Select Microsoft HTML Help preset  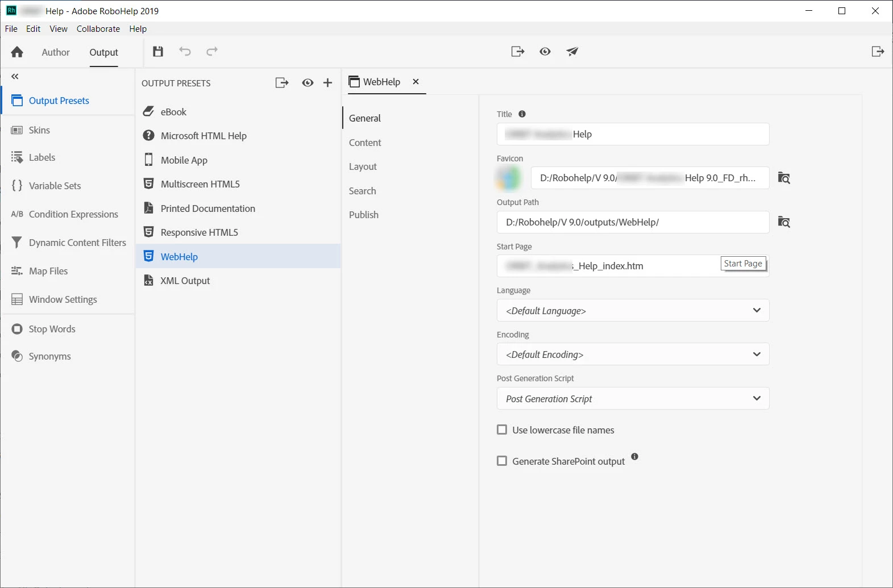click(238, 136)
